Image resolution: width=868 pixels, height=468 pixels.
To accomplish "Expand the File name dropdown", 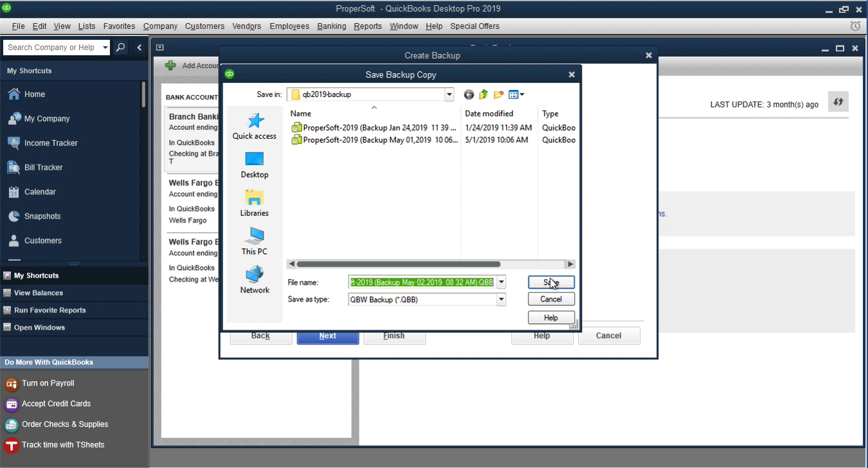I will [501, 282].
